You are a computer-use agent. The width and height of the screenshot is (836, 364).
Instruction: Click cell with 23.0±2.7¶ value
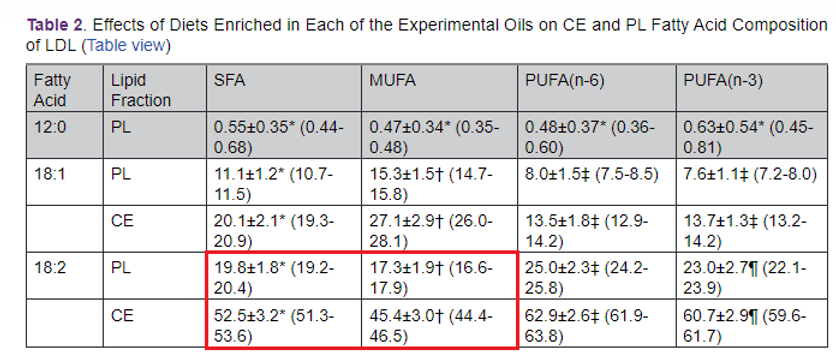tap(752, 275)
